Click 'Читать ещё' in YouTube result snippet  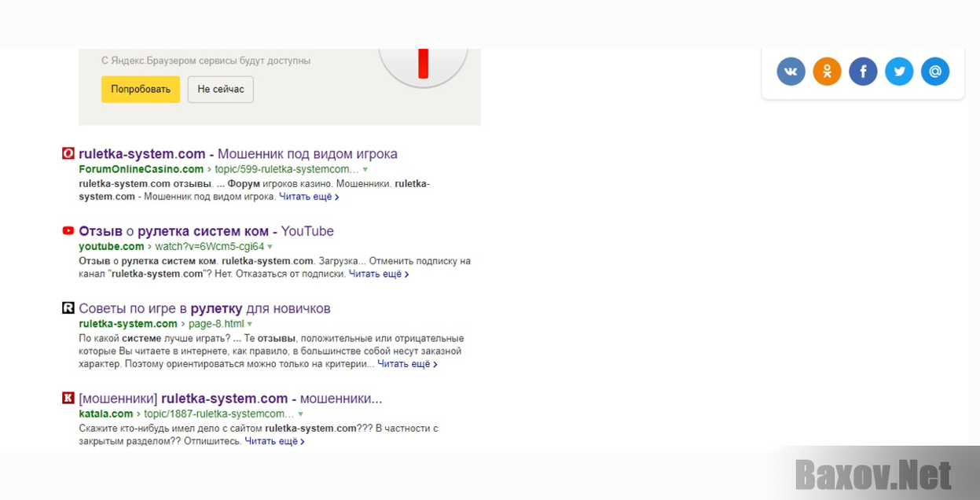(379, 274)
